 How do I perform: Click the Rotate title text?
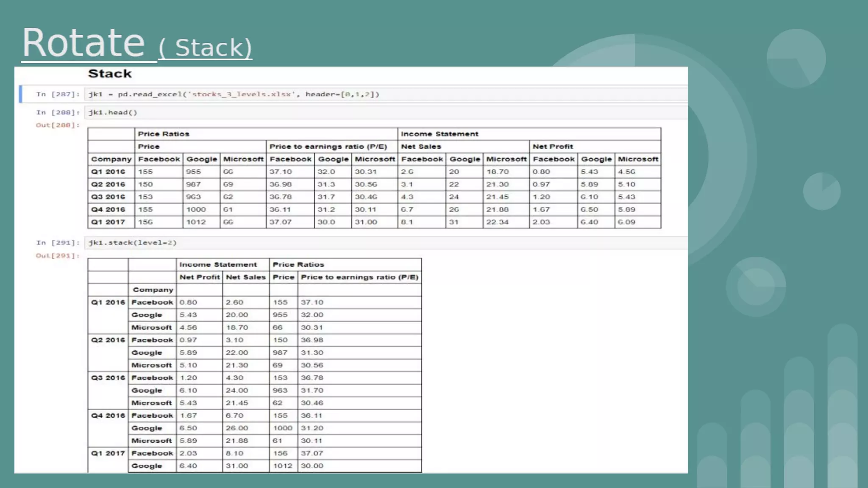pos(83,43)
